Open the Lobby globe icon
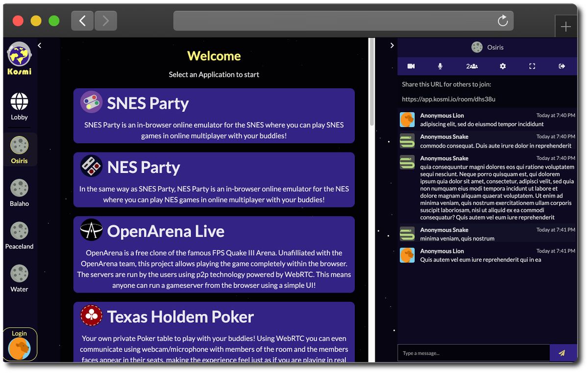588x373 pixels. click(20, 101)
